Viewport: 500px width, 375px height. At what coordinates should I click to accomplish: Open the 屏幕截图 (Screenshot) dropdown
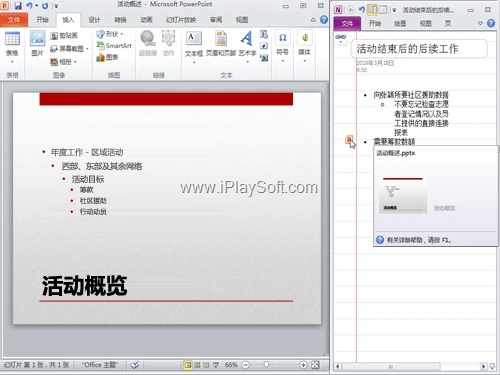69,49
